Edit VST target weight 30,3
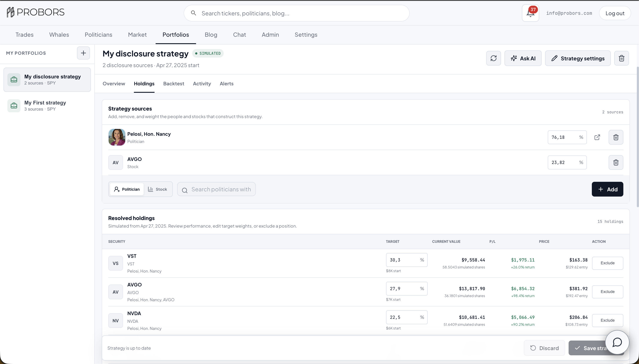 tap(407, 260)
